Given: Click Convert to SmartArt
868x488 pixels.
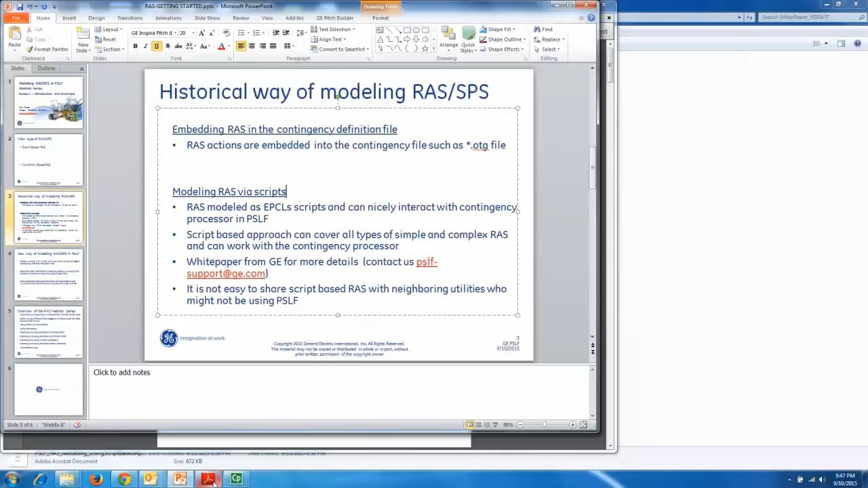Looking at the screenshot, I should click(338, 49).
